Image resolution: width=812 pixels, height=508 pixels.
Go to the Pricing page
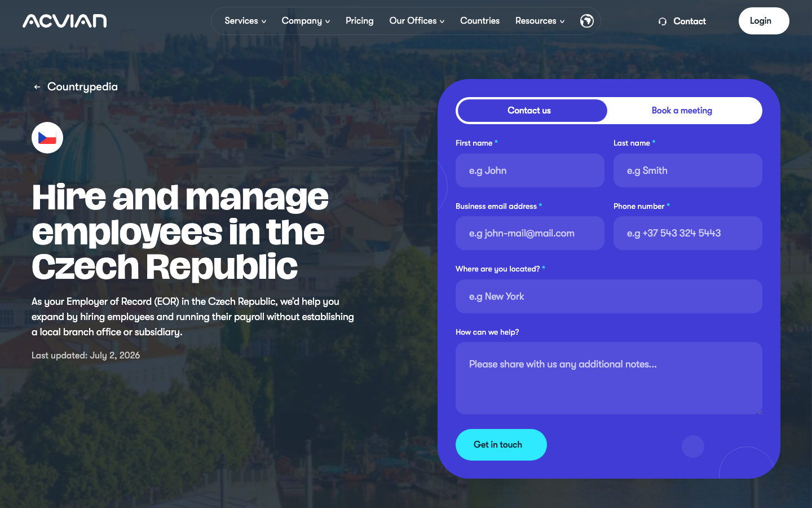(x=360, y=21)
